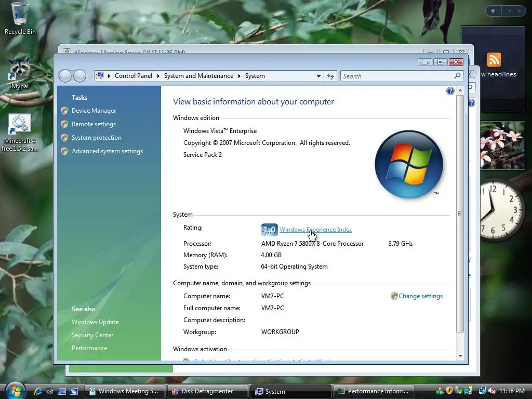Switch to Disk Defragmenter taskbar button
The height and width of the screenshot is (399, 532).
coord(207,391)
